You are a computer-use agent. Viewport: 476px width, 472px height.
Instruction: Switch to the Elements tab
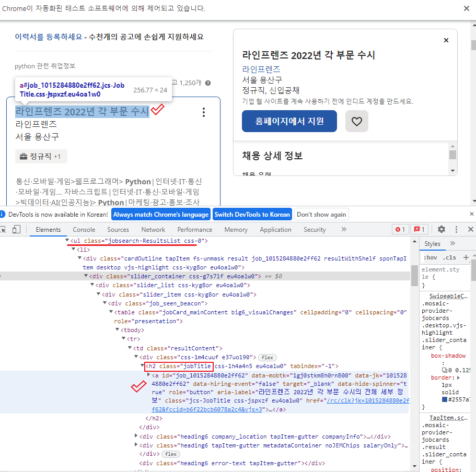pos(48,230)
